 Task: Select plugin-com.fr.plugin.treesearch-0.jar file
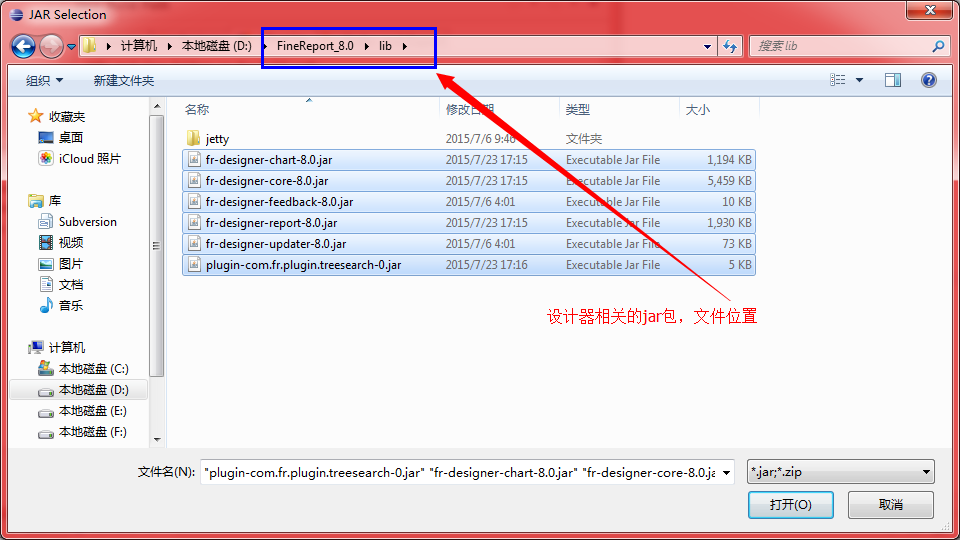tap(468, 265)
